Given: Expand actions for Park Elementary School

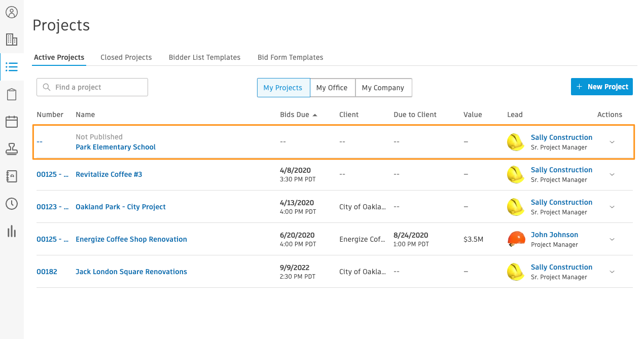Looking at the screenshot, I should 612,142.
